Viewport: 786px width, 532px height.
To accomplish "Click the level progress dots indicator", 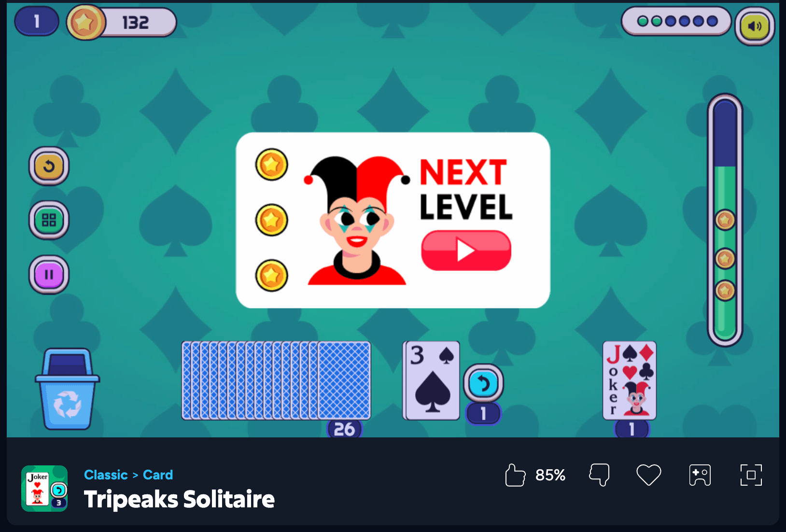I will (x=677, y=21).
